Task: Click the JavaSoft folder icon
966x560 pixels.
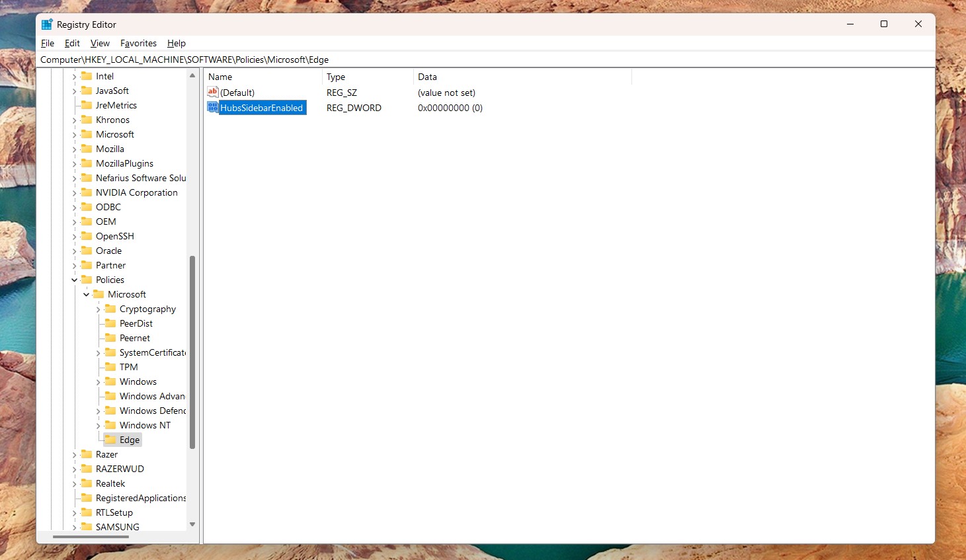Action: tap(87, 91)
